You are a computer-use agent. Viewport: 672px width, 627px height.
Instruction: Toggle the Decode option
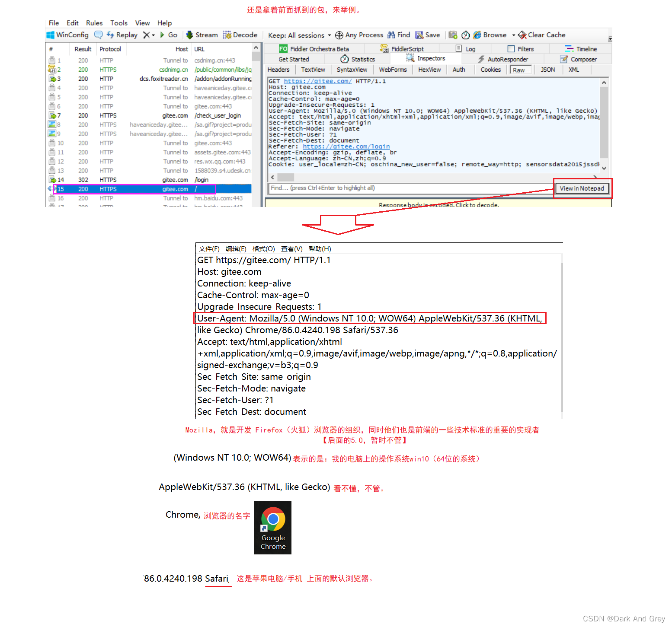(240, 35)
